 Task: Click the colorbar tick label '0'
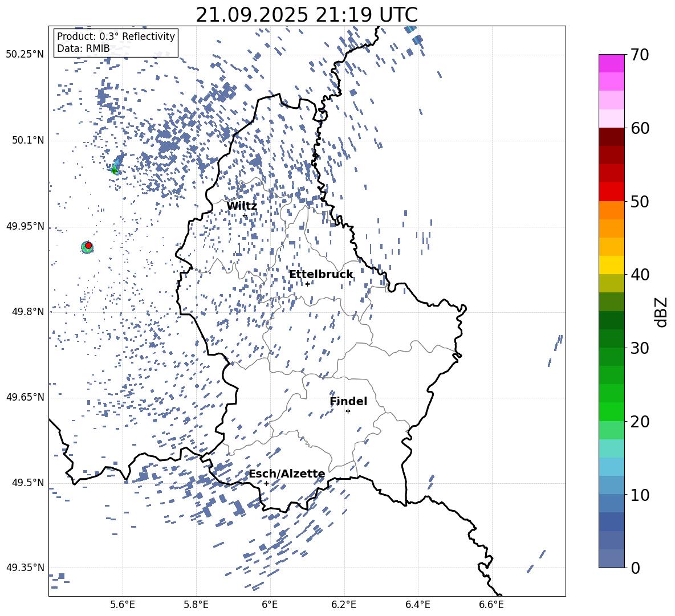635,568
